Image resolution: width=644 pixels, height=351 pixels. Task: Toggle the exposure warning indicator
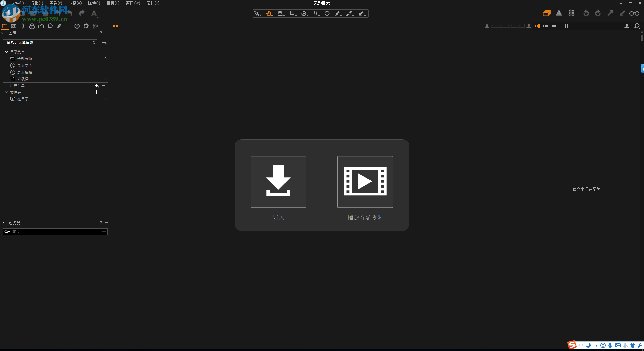(559, 13)
